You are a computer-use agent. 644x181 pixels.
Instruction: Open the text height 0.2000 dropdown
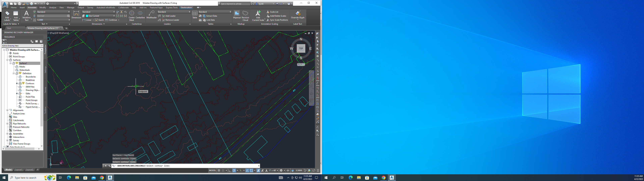(53, 20)
